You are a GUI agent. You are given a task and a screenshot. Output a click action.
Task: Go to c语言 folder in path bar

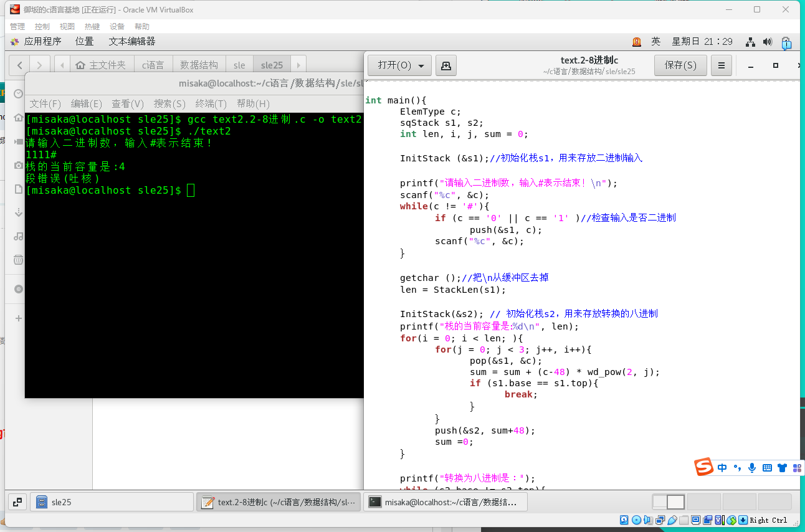tap(153, 65)
